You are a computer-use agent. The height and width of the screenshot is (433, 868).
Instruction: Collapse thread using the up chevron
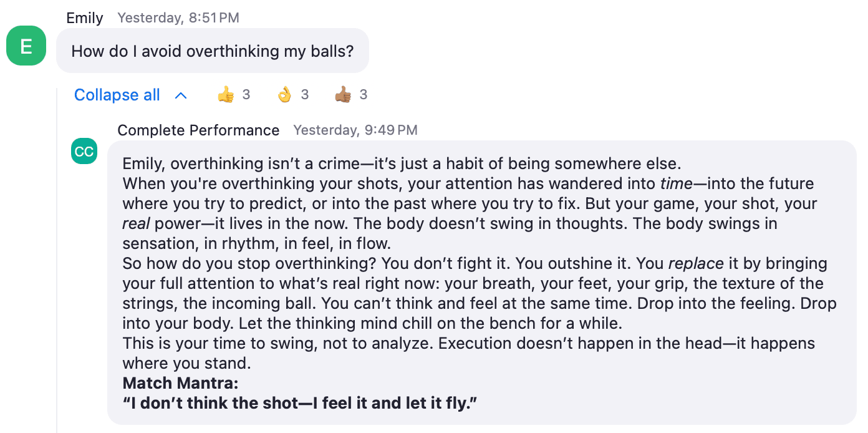click(x=181, y=95)
